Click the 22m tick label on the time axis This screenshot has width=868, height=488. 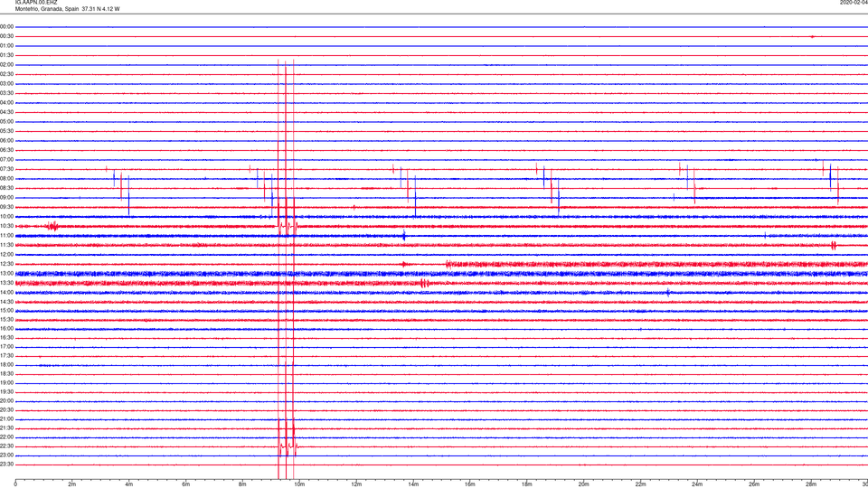tap(640, 484)
